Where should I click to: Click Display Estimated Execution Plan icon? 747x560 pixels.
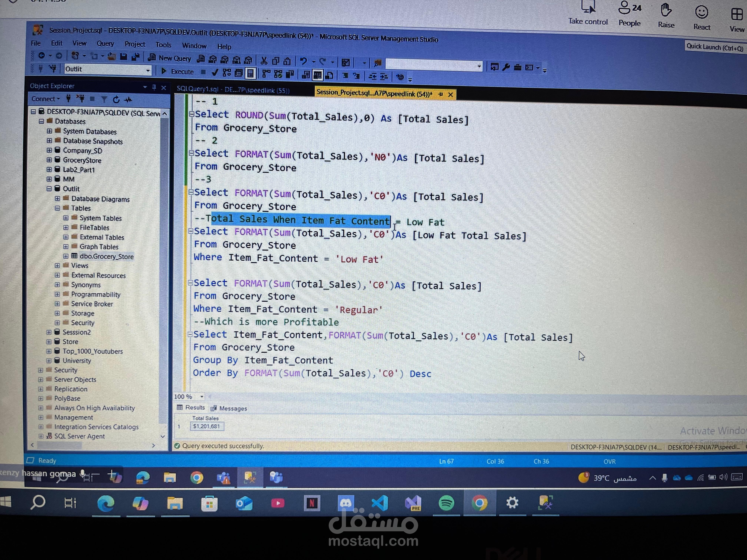[227, 73]
